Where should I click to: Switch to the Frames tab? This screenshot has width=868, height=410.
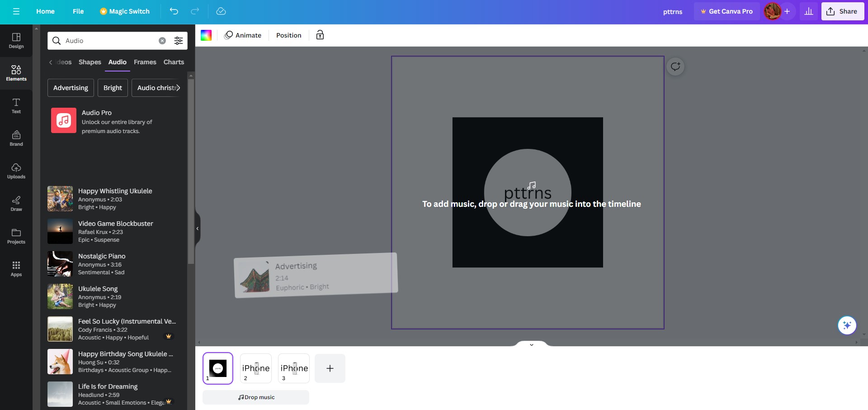click(145, 62)
